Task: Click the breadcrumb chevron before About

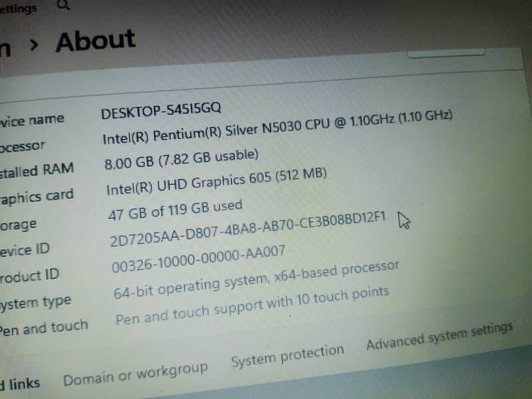Action: click(x=34, y=45)
